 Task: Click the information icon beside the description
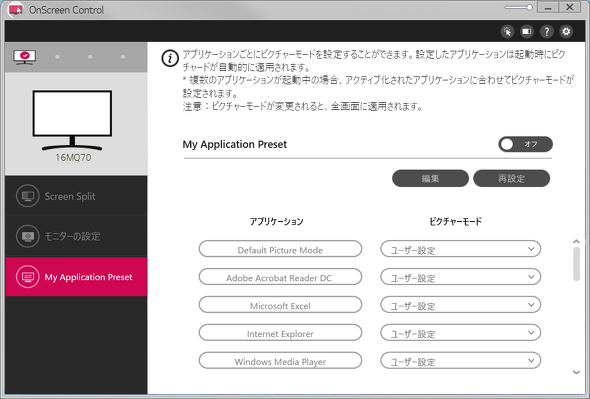170,58
